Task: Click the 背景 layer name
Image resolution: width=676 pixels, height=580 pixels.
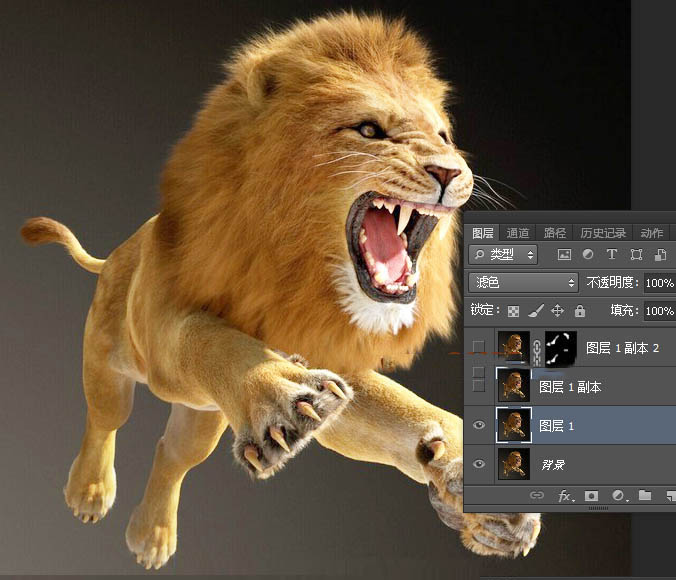Action: 553,465
